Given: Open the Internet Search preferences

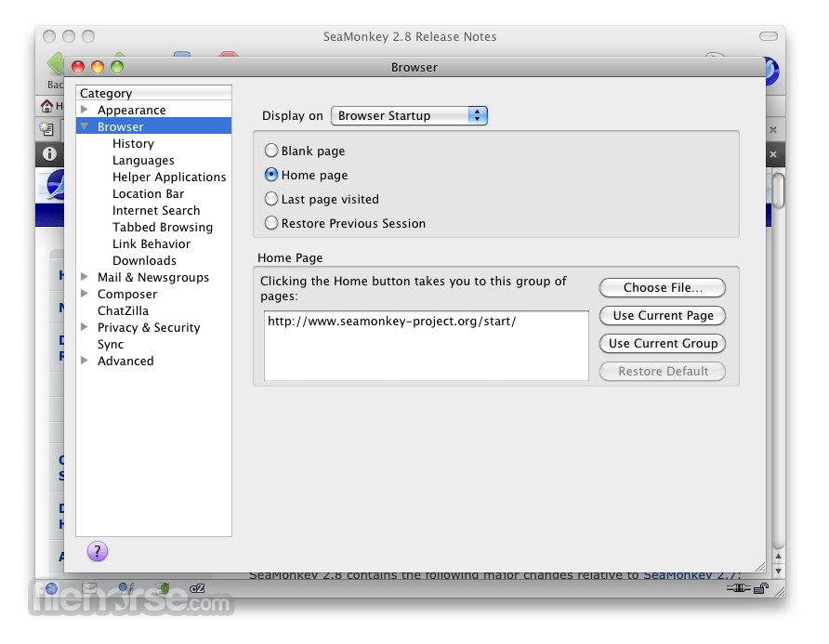Looking at the screenshot, I should pos(156,210).
